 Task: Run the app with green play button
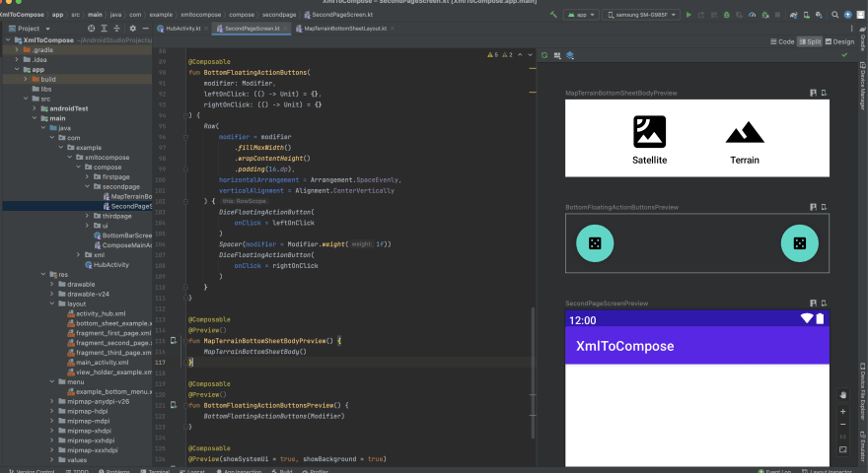click(688, 15)
